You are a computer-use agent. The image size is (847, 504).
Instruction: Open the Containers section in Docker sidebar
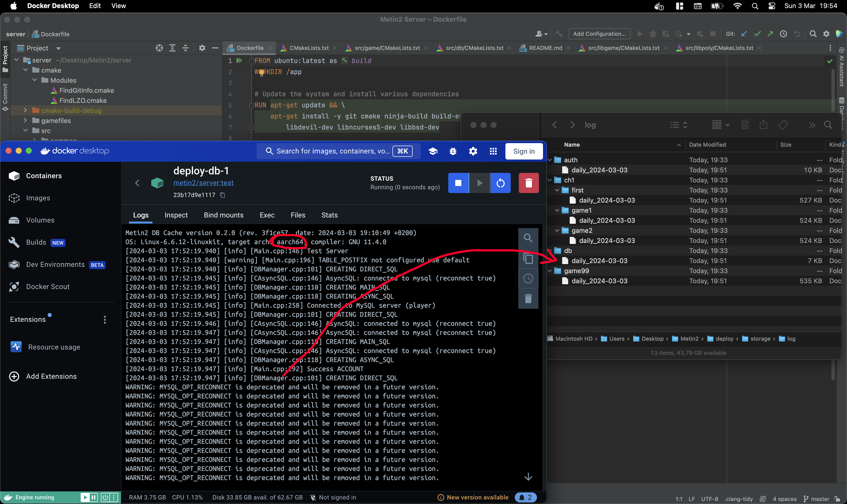coord(44,176)
